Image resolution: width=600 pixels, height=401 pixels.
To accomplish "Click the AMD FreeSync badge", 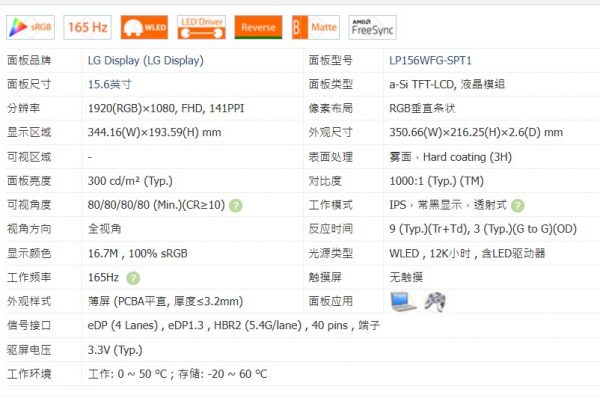I will [x=372, y=28].
